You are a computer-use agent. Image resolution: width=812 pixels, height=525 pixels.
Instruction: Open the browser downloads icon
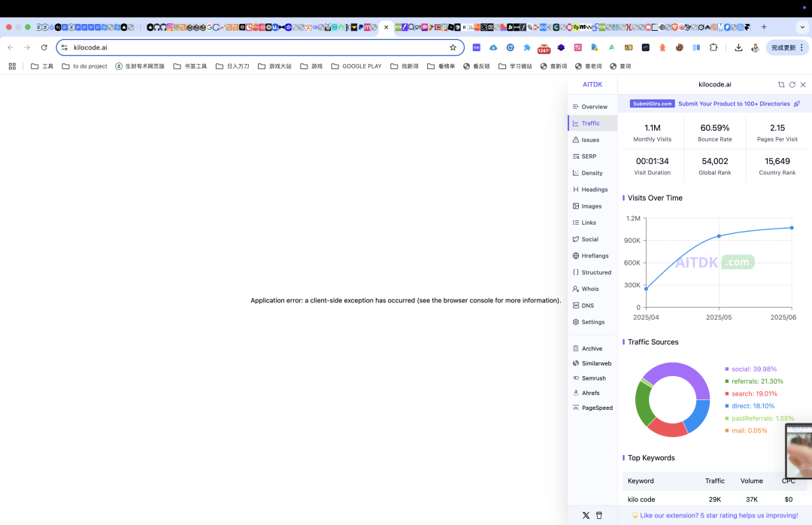(x=738, y=47)
